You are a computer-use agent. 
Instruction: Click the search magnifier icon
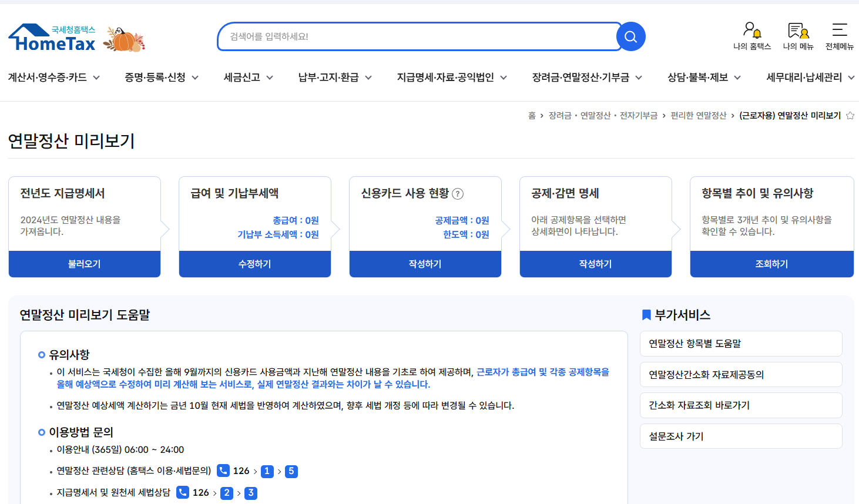630,36
